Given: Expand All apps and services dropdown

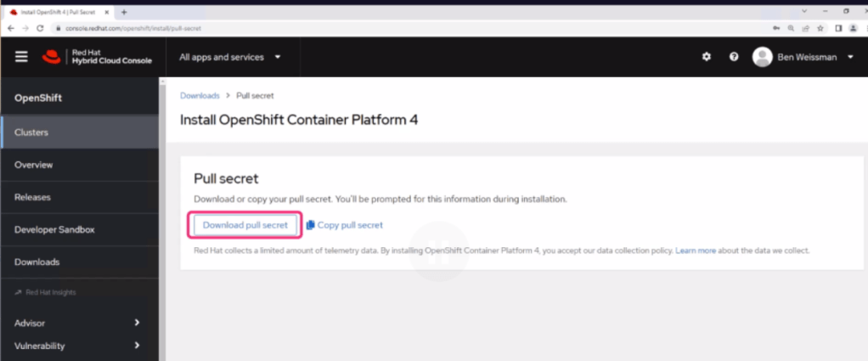Looking at the screenshot, I should 230,57.
